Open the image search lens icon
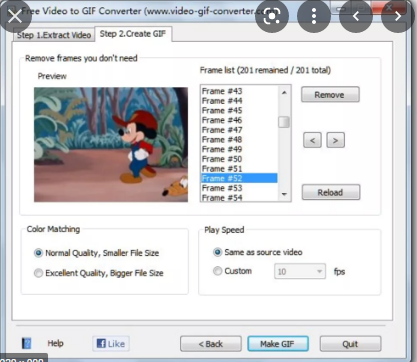The image size is (417, 362). click(x=272, y=16)
